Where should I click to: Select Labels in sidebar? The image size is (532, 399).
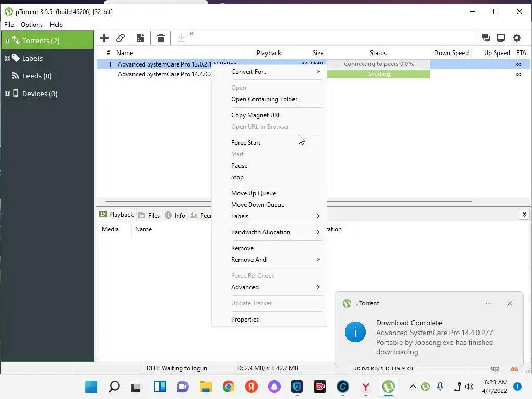[x=32, y=58]
